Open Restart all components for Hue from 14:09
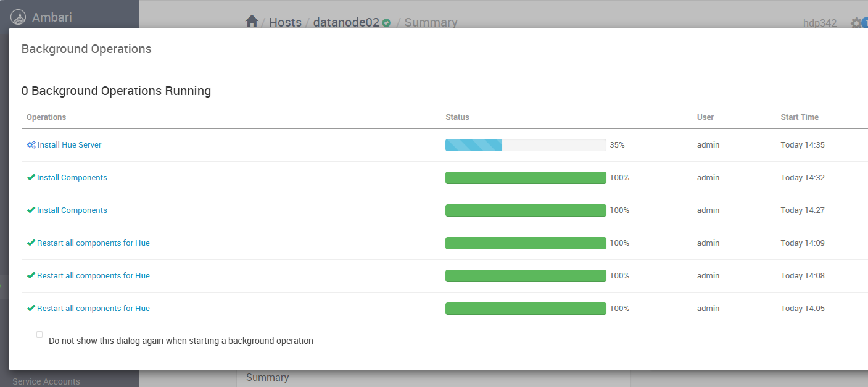868x387 pixels. [93, 243]
